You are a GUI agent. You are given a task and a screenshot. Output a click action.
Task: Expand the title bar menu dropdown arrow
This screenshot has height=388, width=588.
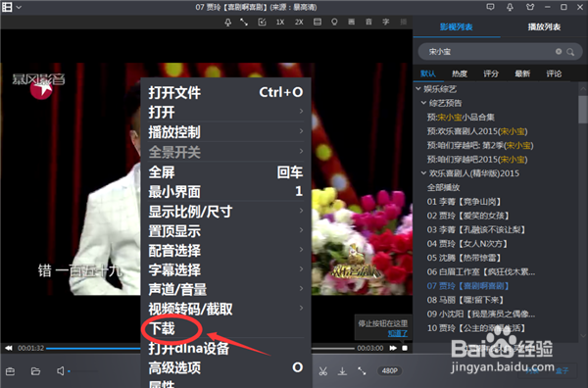click(x=19, y=7)
